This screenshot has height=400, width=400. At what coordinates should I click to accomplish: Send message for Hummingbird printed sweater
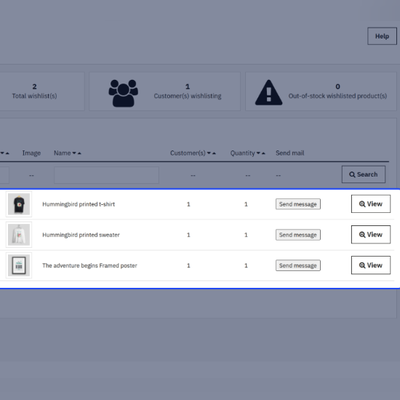point(298,235)
